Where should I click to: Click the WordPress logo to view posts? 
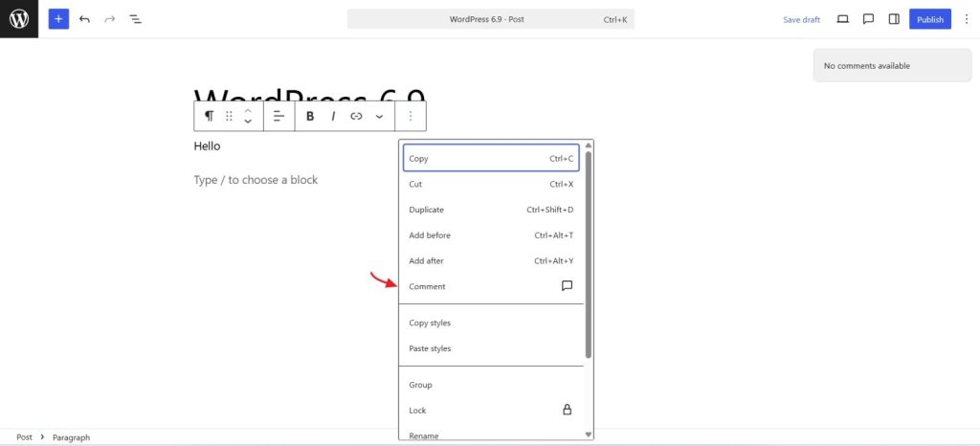(19, 19)
